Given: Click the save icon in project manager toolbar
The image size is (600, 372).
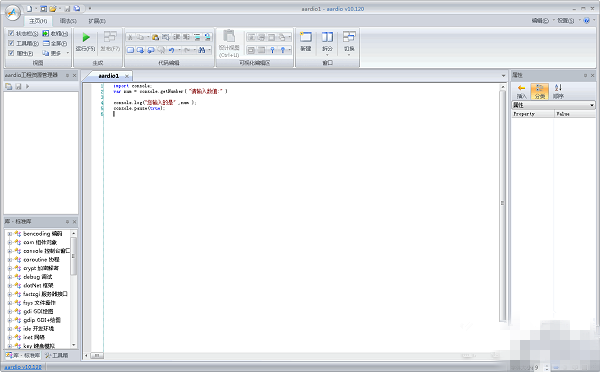Looking at the screenshot, I should (18, 86).
